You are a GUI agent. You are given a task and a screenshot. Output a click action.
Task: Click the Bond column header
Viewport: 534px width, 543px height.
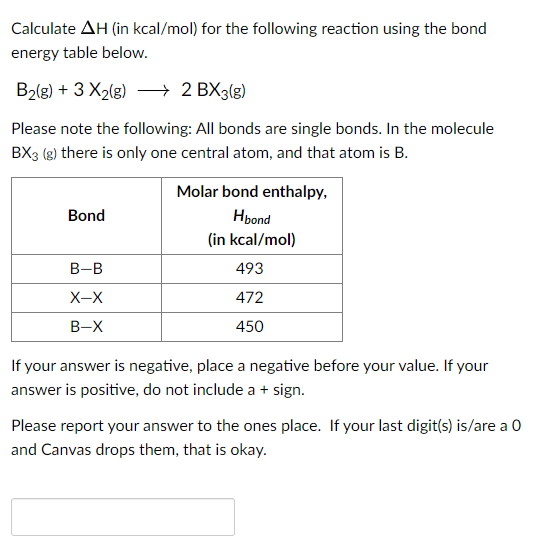pos(86,216)
